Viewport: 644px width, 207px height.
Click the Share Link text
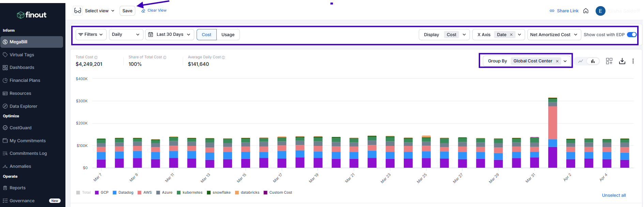tap(568, 11)
